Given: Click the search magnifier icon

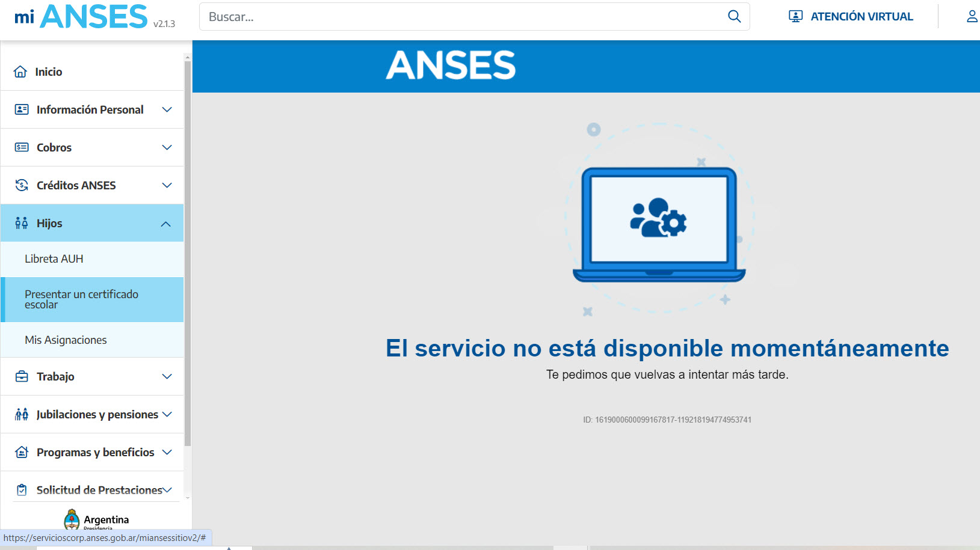Looking at the screenshot, I should coord(734,16).
